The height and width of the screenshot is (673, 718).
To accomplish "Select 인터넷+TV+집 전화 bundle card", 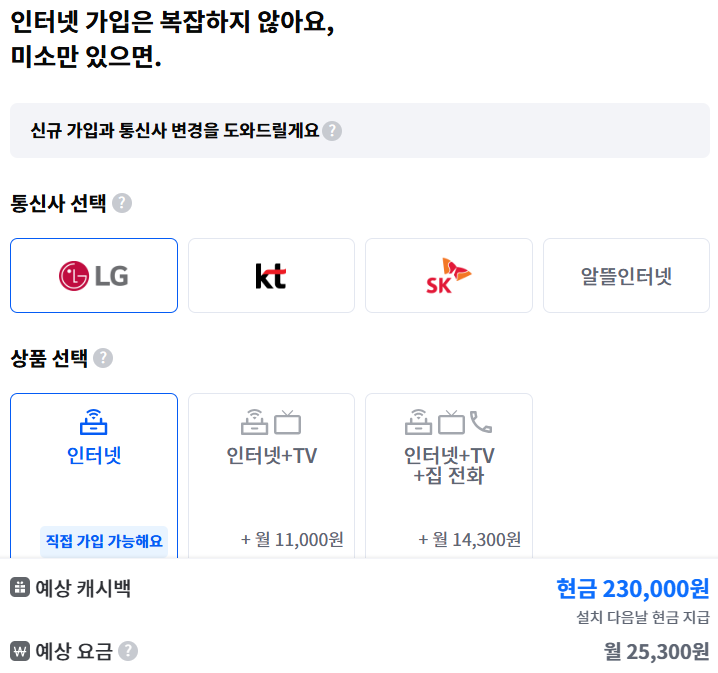I will coord(449,475).
